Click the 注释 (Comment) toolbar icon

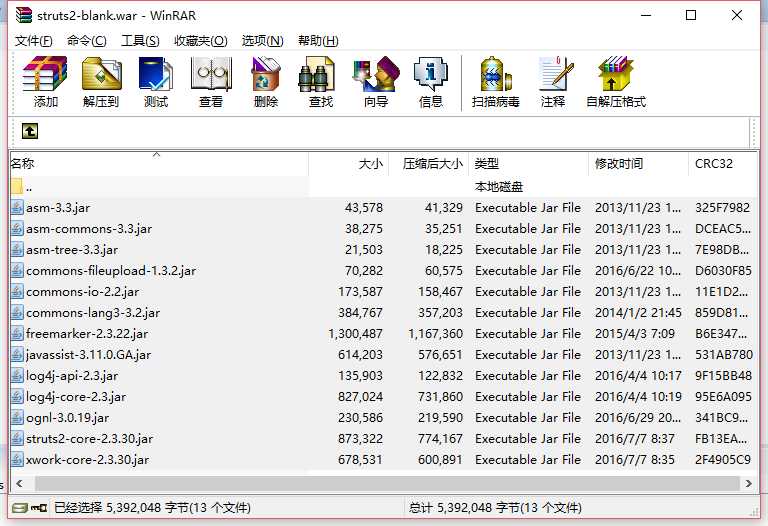(555, 74)
